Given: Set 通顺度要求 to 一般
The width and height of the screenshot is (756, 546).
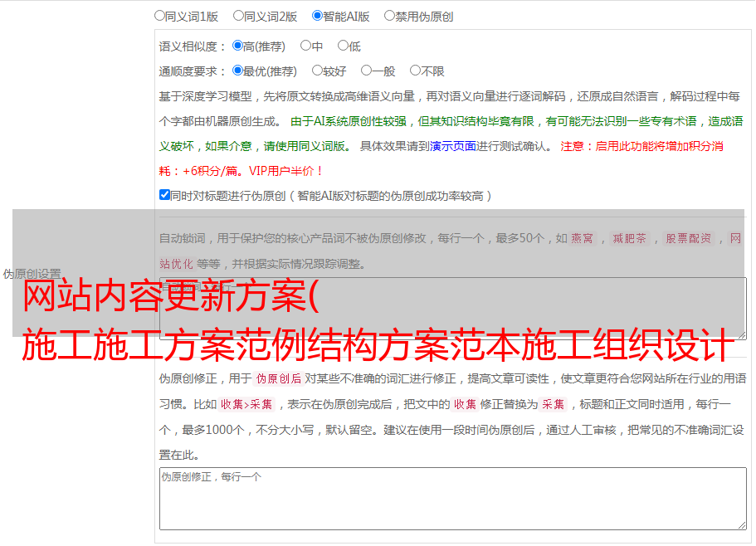Looking at the screenshot, I should (x=366, y=71).
